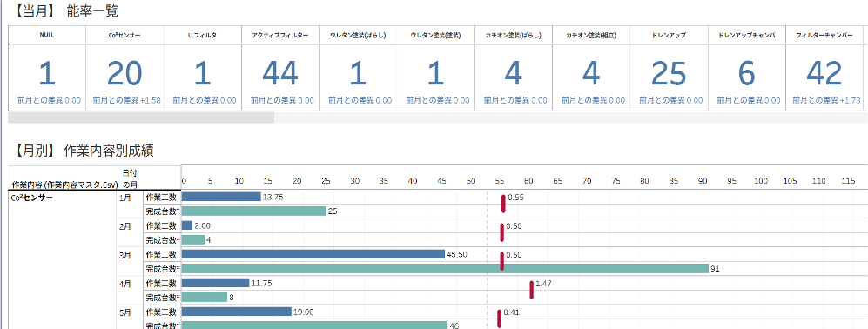Click the value 44 under アクティブフィルター
Viewport: 868px width, 329px height.
pos(280,73)
